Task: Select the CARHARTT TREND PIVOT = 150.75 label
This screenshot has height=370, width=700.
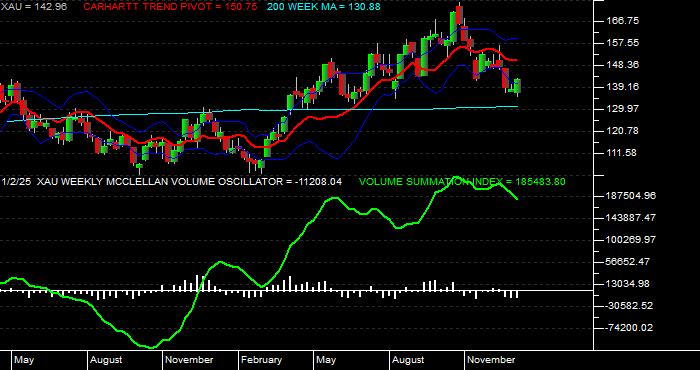Action: pos(170,7)
